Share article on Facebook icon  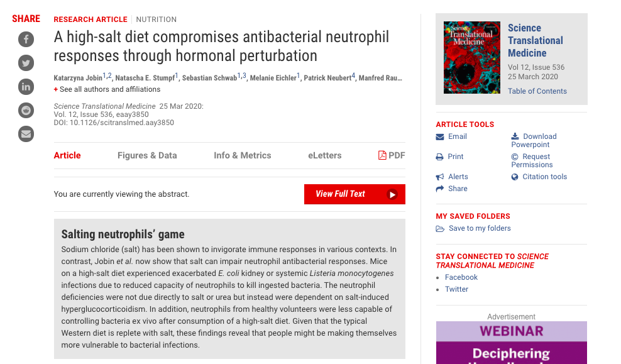click(x=26, y=40)
